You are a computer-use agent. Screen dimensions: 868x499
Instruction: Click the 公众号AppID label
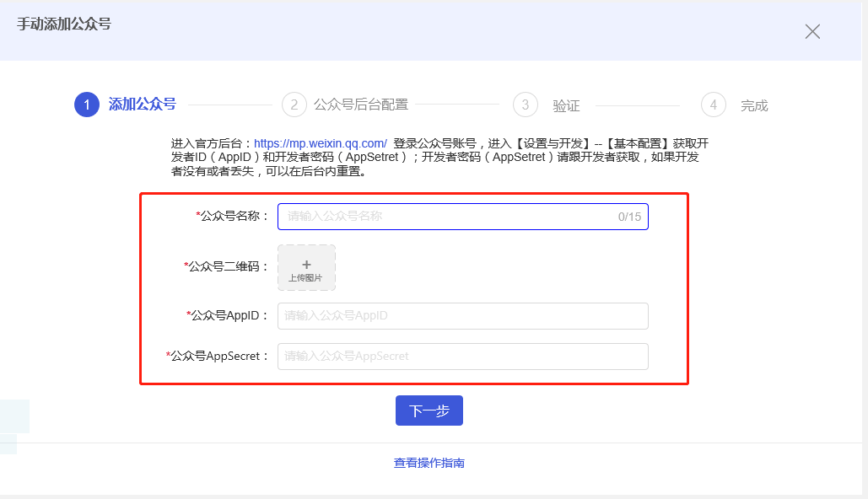point(228,316)
